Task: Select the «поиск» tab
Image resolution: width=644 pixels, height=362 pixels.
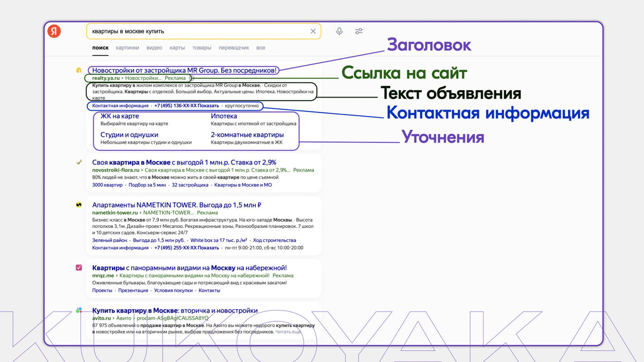Action: click(100, 48)
